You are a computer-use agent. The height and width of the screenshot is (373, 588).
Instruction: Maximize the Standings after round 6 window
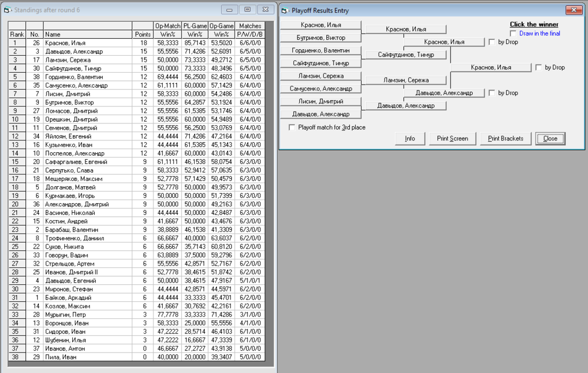(x=248, y=9)
